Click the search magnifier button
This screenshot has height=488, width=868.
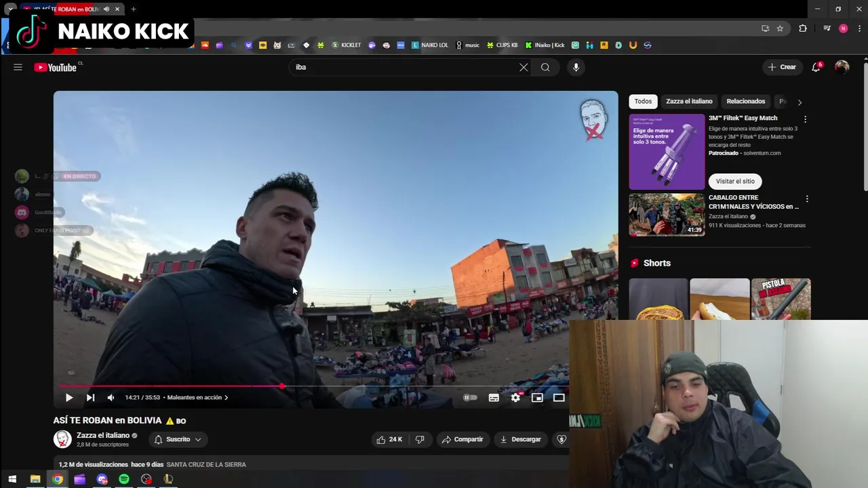pos(545,67)
